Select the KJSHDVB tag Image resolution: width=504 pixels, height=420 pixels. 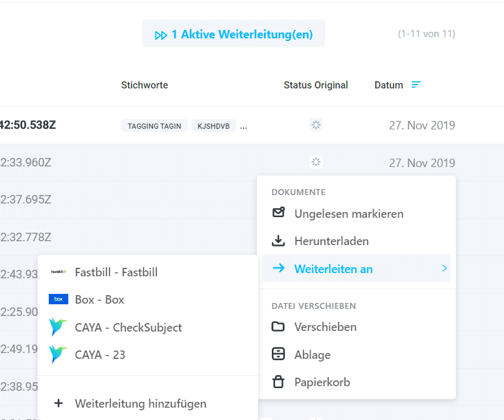pos(213,125)
